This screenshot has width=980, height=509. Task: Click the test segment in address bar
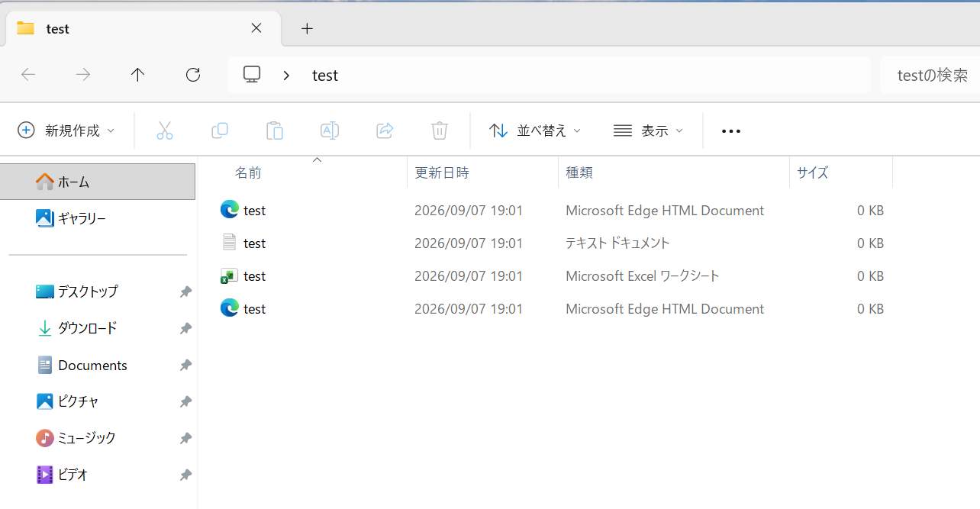coord(325,76)
